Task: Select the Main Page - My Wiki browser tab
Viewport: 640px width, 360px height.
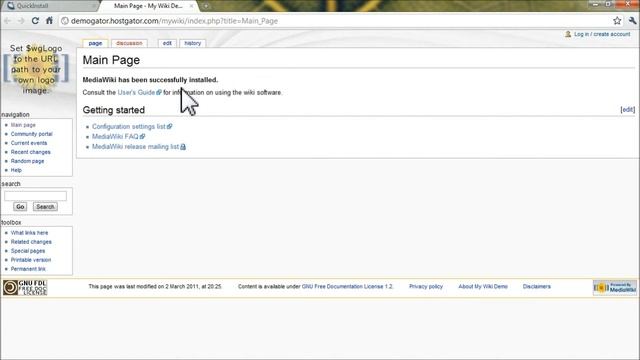Action: point(148,6)
